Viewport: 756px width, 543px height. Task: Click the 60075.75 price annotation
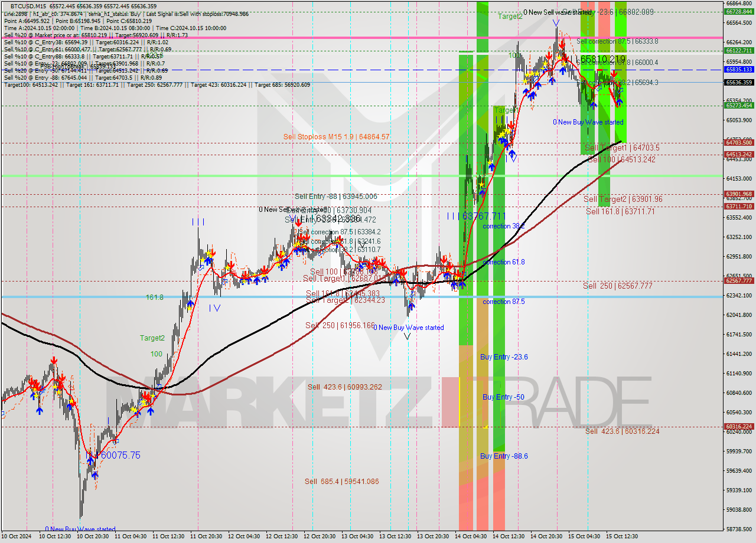[x=120, y=456]
